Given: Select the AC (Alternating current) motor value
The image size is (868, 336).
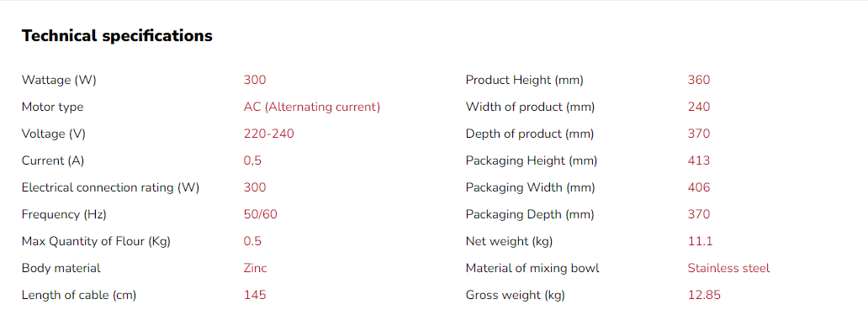Looking at the screenshot, I should 312,107.
